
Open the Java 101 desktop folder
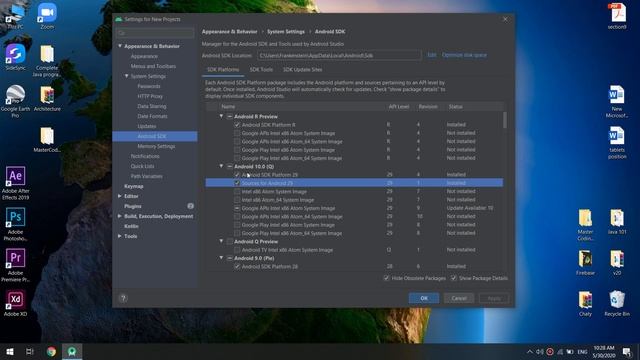tap(617, 222)
